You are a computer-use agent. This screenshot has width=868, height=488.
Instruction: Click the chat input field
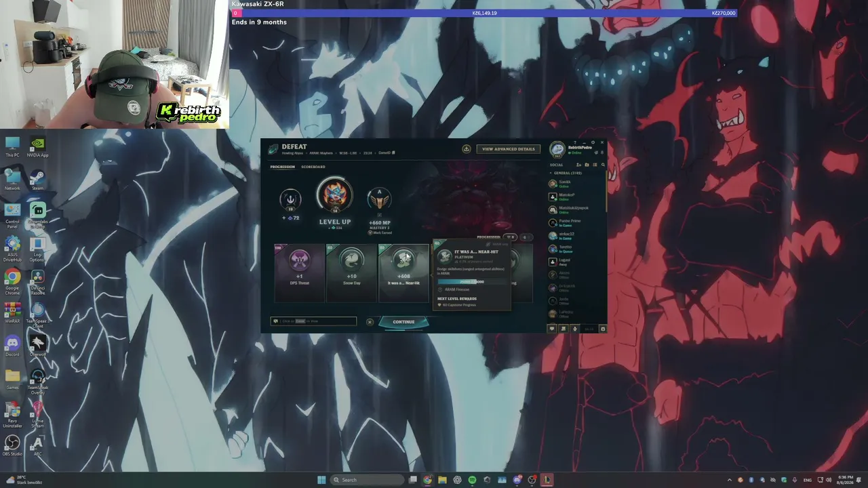313,321
